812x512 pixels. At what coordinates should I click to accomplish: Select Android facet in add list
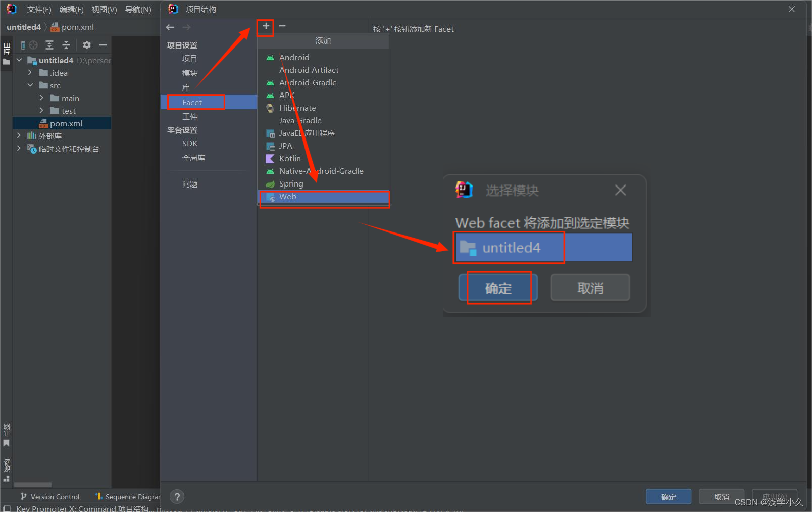click(x=323, y=58)
